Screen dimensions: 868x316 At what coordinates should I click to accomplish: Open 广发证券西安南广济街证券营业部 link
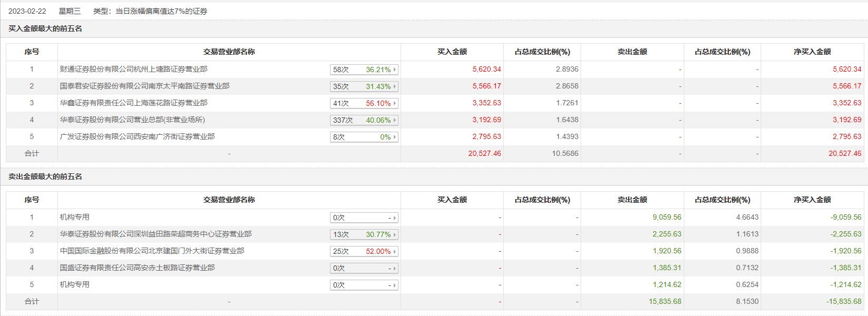(137, 136)
